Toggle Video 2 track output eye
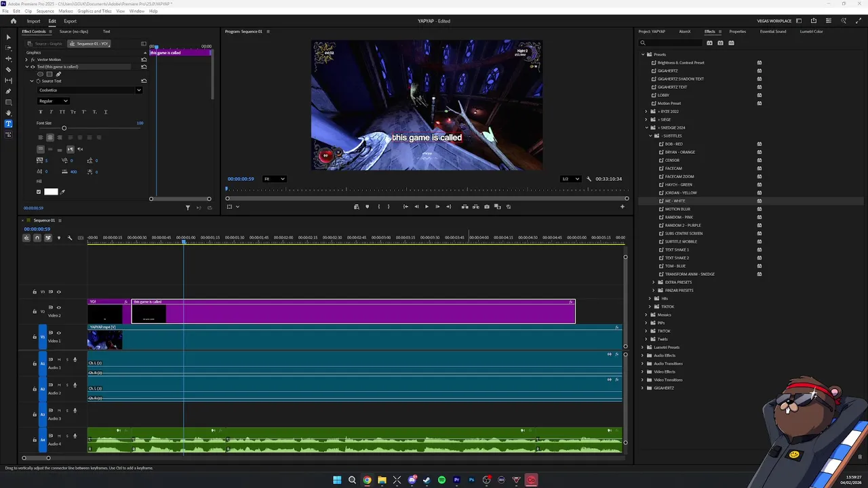 (x=58, y=308)
